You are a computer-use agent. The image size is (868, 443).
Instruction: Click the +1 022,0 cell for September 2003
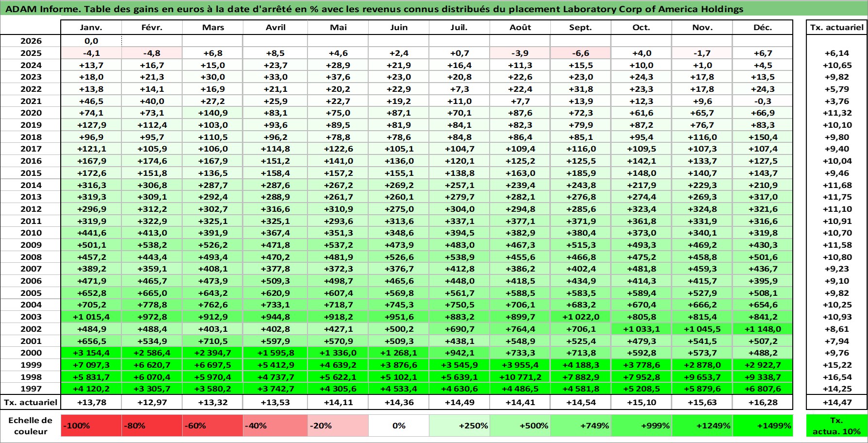coord(580,317)
